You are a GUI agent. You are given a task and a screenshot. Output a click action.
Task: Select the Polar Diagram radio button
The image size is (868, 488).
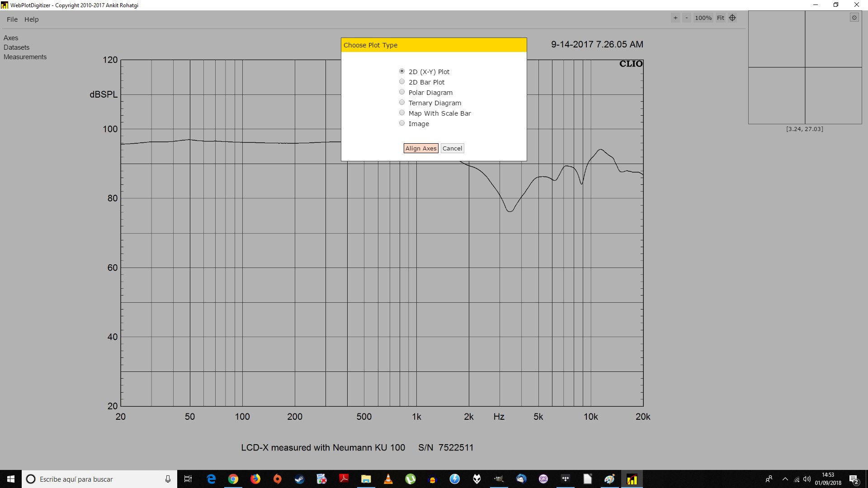pos(402,92)
